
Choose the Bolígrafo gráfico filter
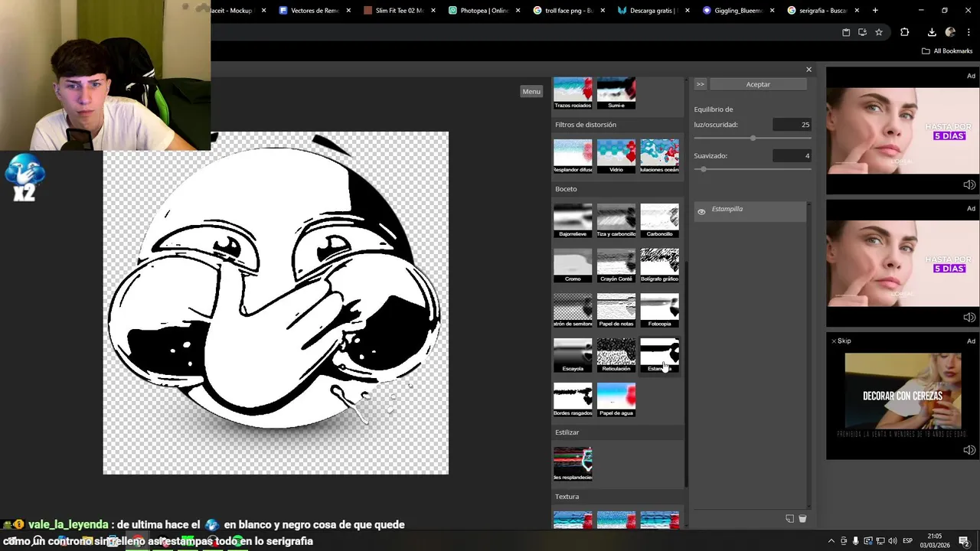pyautogui.click(x=659, y=266)
